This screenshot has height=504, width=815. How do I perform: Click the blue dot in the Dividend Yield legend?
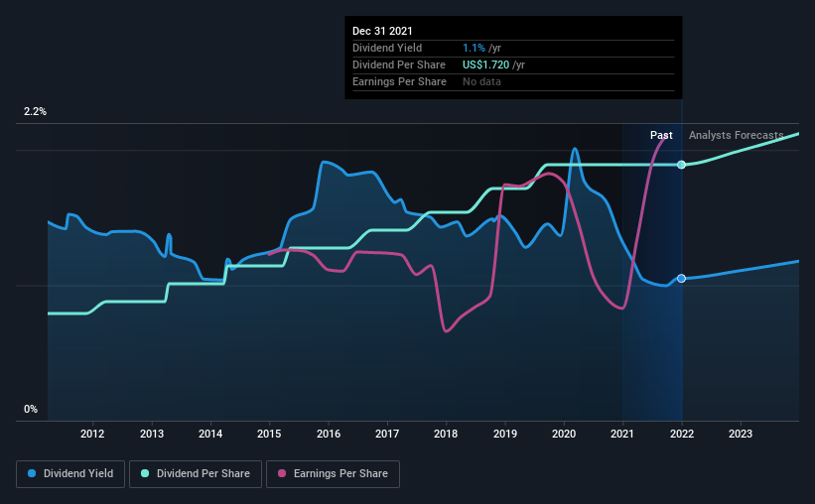tap(33, 474)
